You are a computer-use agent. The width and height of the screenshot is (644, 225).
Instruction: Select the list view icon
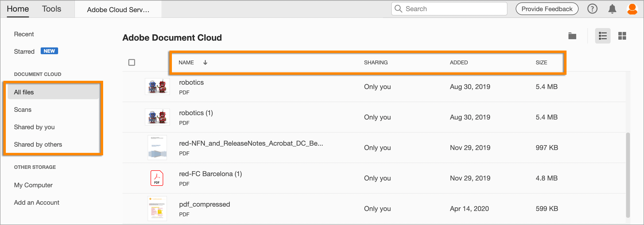point(603,36)
